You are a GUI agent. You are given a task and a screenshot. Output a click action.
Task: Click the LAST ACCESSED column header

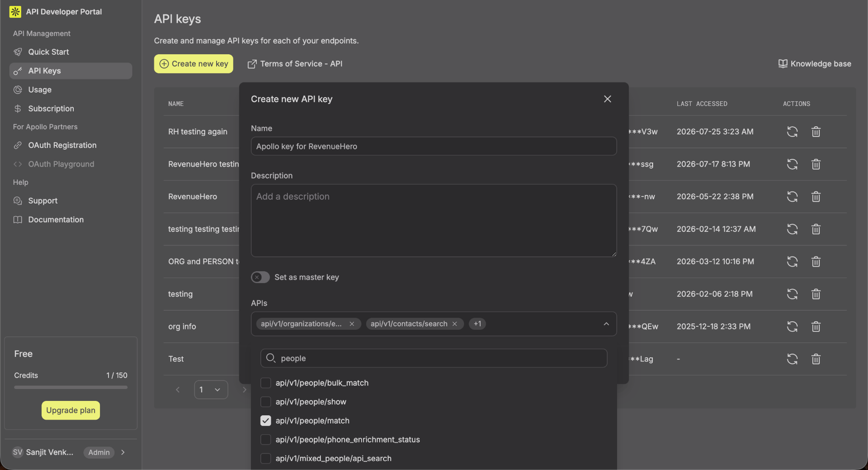(x=702, y=104)
